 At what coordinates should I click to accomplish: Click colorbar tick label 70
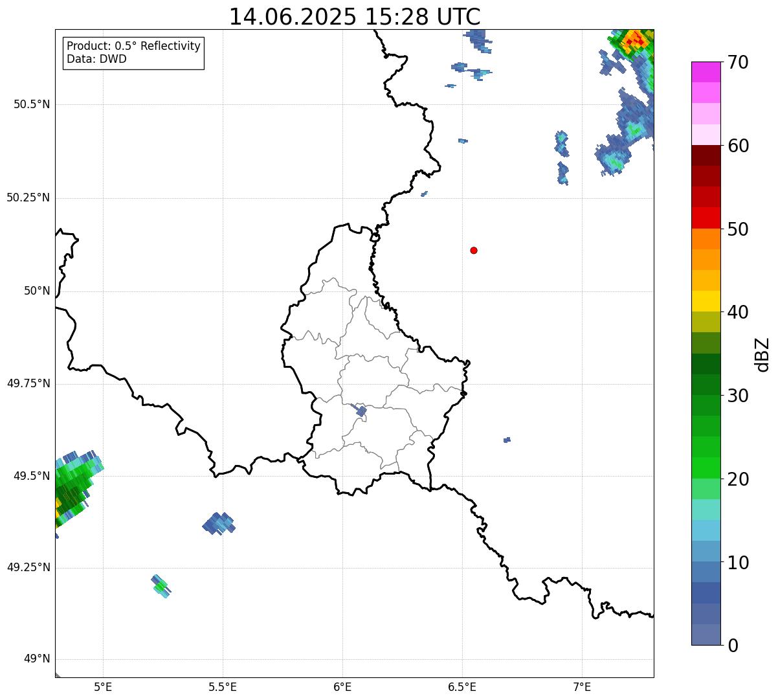738,62
